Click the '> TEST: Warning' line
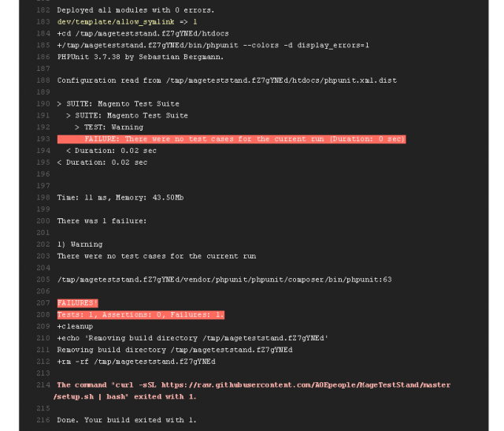This screenshot has height=431, width=504. coord(109,128)
